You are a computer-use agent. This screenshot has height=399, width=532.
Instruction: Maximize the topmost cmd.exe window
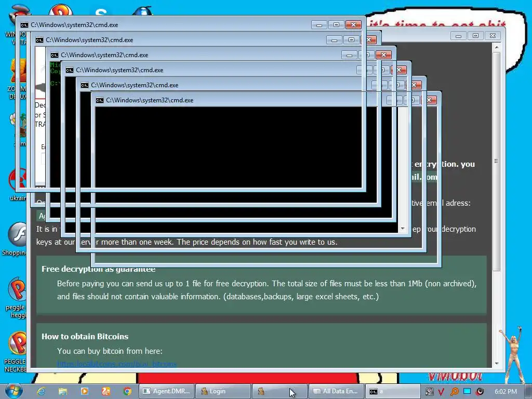coord(336,25)
